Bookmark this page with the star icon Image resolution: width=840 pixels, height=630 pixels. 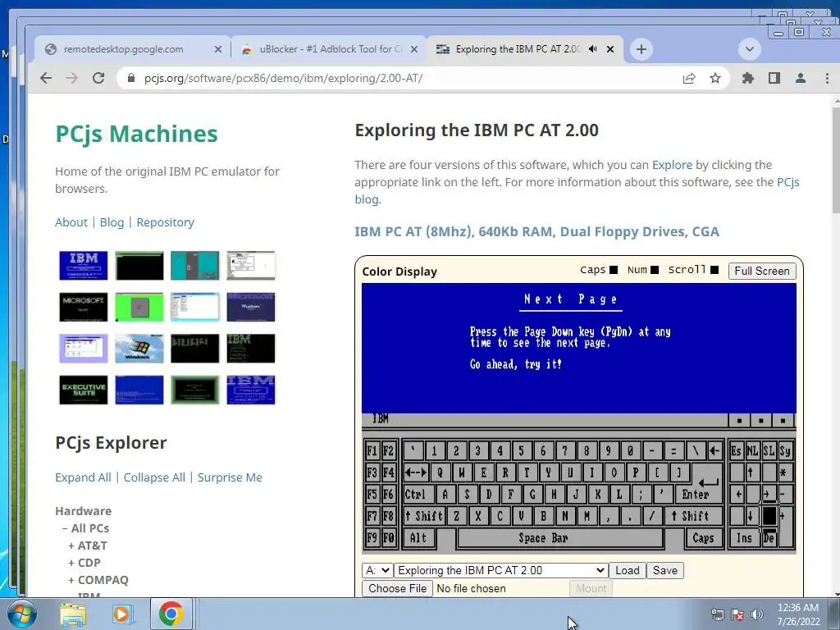click(715, 78)
